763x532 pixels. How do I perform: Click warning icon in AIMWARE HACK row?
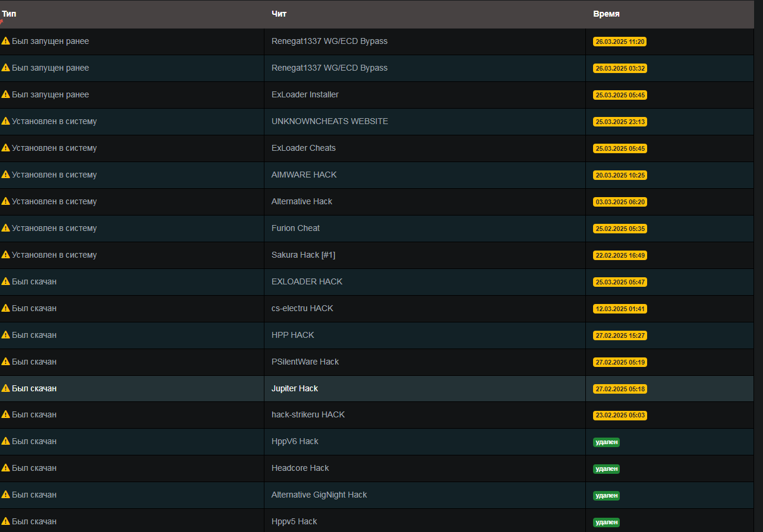point(6,175)
